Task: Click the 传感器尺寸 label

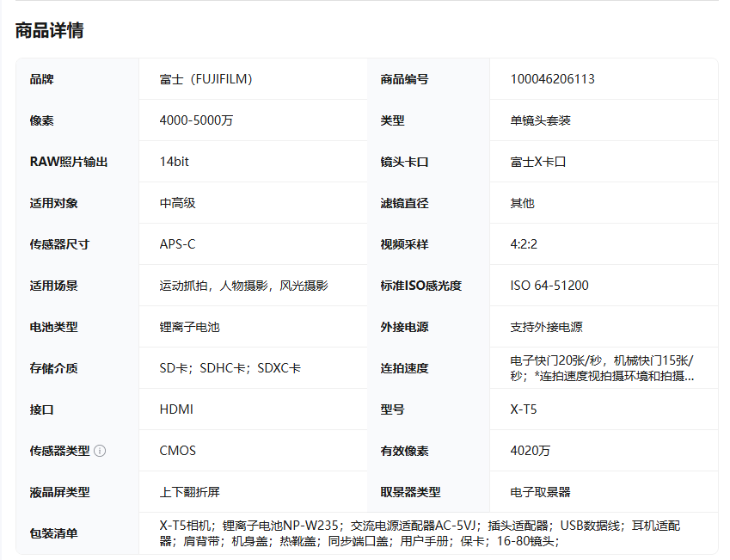Action: point(59,244)
